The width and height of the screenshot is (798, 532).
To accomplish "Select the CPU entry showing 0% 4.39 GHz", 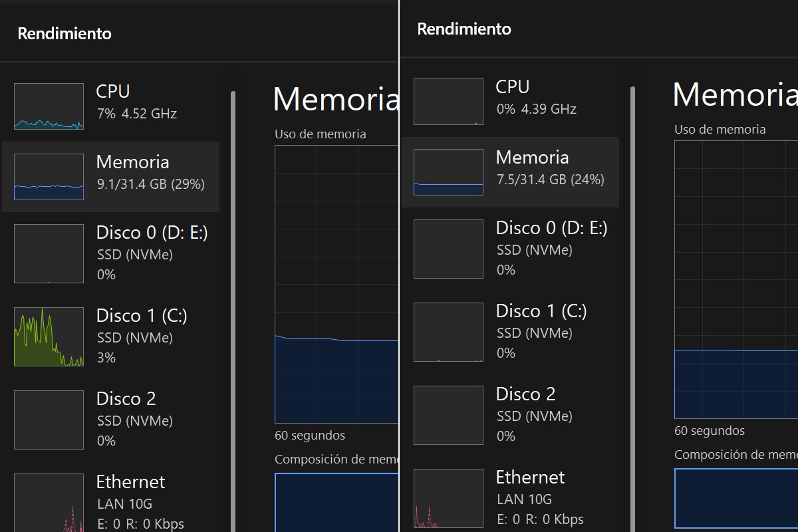I will click(x=510, y=101).
